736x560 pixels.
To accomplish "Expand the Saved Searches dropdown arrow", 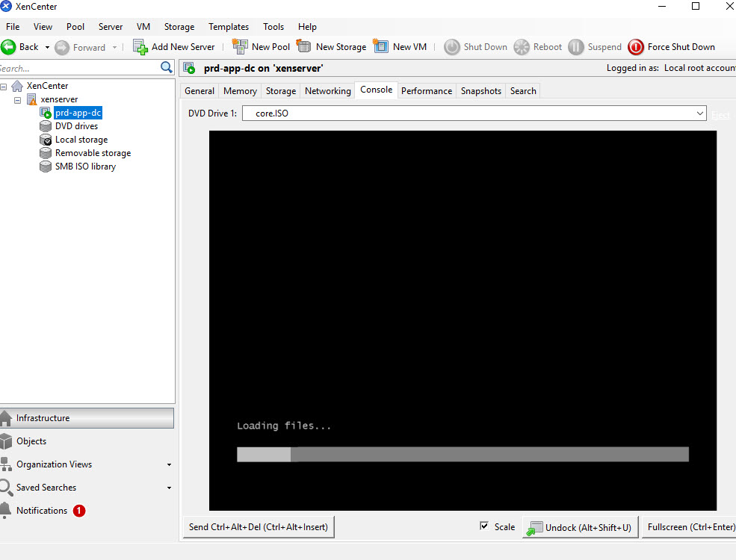I will coord(169,488).
